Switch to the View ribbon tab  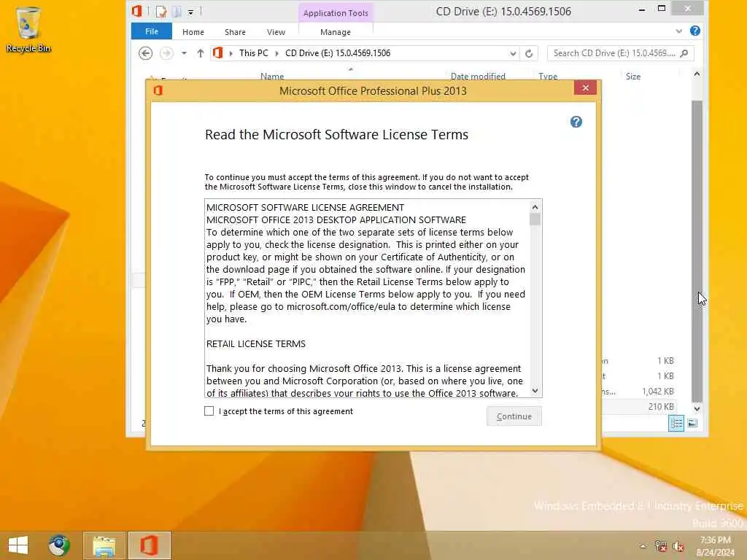click(x=276, y=32)
